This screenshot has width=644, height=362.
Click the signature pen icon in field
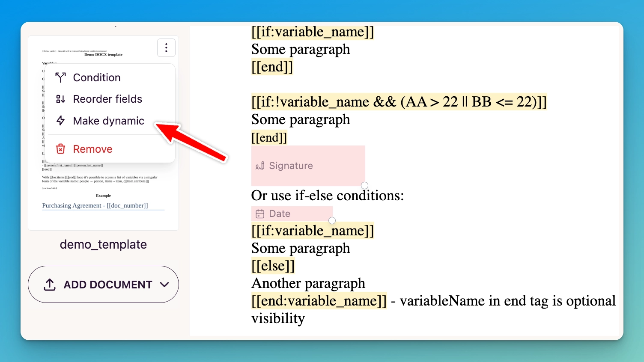[x=260, y=166]
